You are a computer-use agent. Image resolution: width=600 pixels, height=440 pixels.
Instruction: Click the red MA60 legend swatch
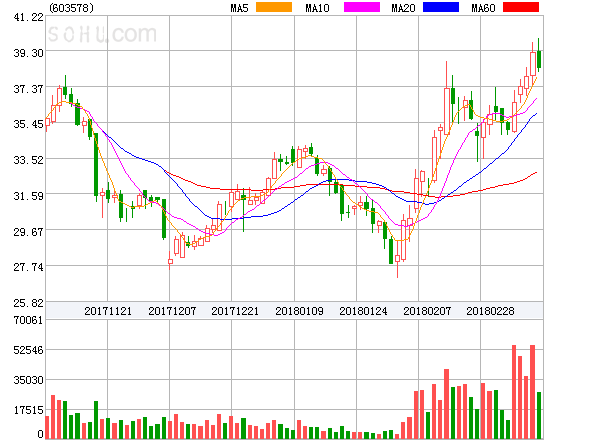(521, 7)
